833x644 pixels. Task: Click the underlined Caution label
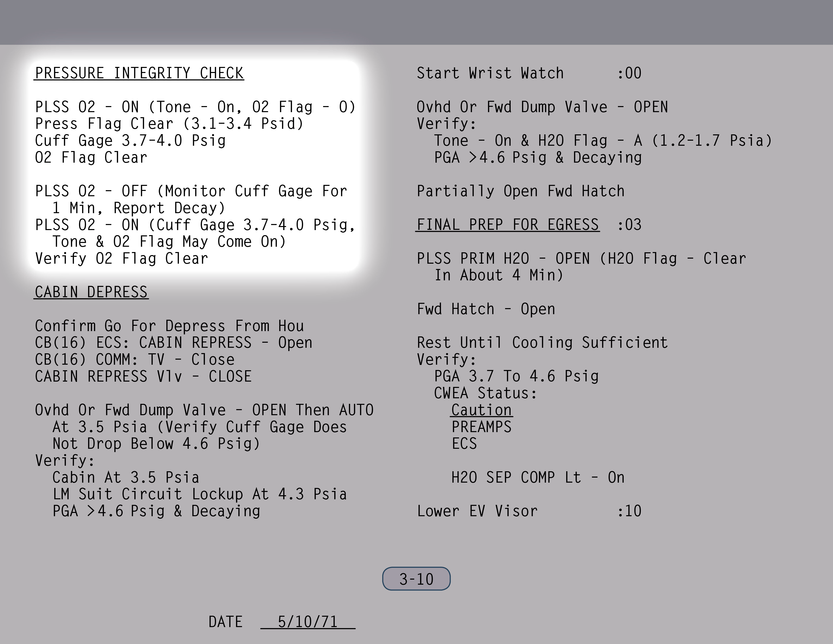pyautogui.click(x=481, y=410)
